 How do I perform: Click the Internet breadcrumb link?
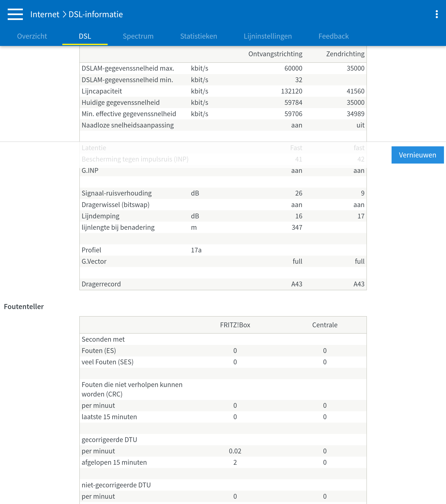[45, 14]
